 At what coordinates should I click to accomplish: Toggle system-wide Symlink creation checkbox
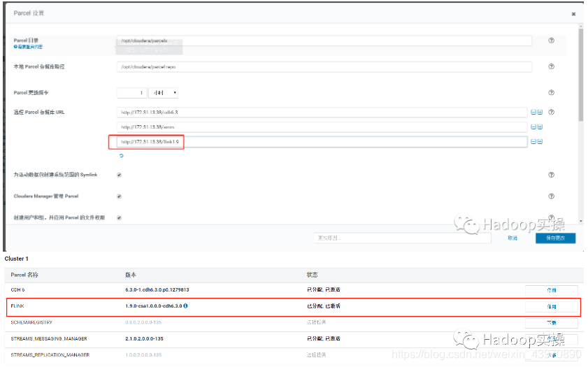120,175
